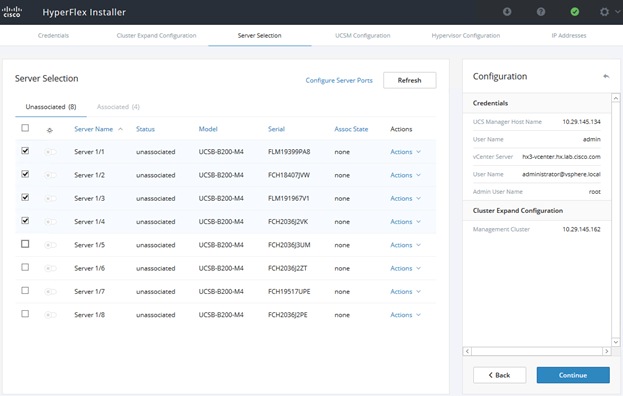Switch to the Associated (4) tab
Viewport: 623px width, 396px height.
118,107
